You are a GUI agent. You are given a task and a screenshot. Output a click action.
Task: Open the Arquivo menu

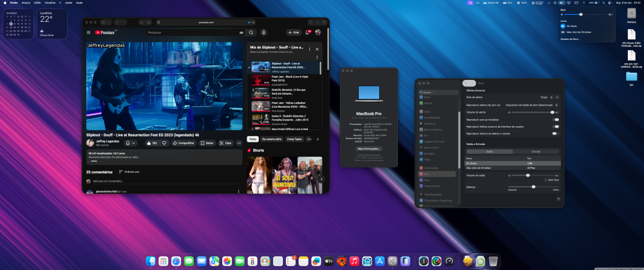pyautogui.click(x=26, y=3)
